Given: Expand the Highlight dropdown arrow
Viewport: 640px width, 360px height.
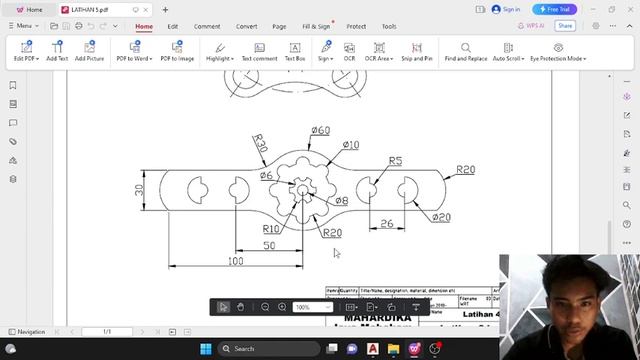Looking at the screenshot, I should click(x=232, y=59).
